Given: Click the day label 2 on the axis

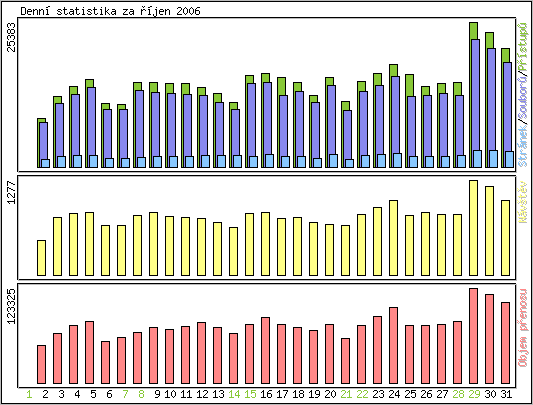Looking at the screenshot, I should 46,394.
